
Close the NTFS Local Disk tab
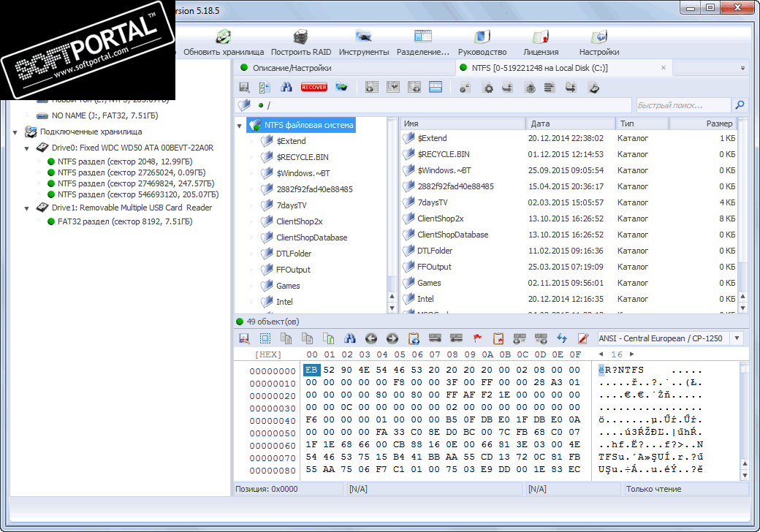(663, 68)
